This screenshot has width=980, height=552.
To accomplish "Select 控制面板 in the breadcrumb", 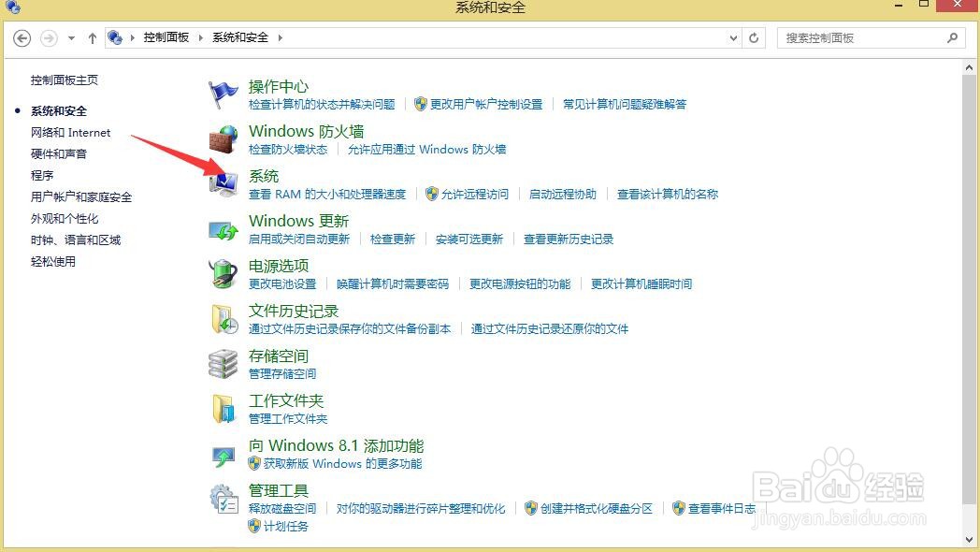I will click(x=166, y=37).
